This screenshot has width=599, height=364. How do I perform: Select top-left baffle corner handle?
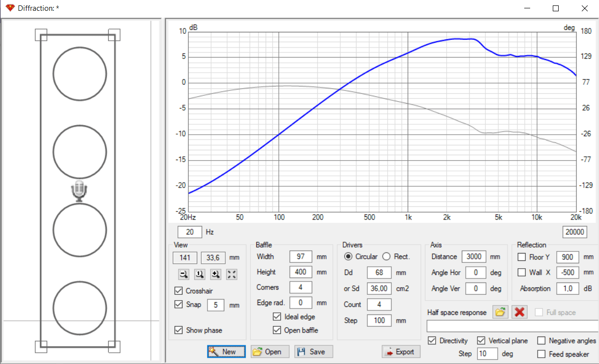[x=41, y=34]
